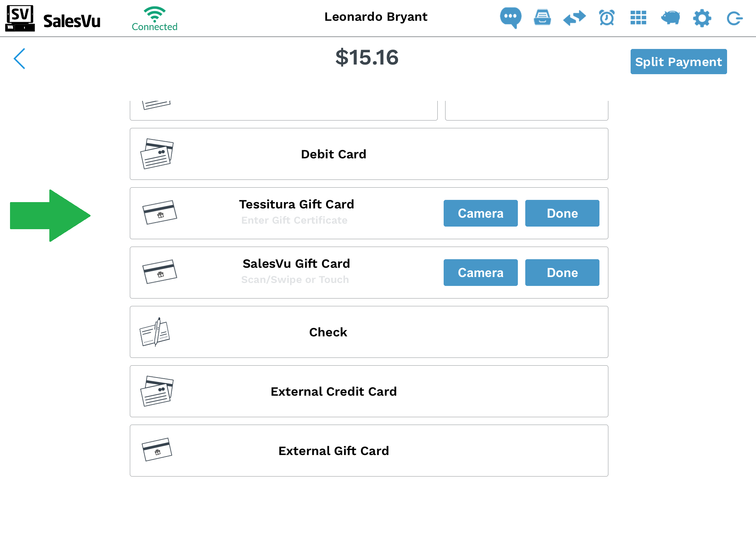Tap Camera for SalesVu Gift Card

pos(481,273)
